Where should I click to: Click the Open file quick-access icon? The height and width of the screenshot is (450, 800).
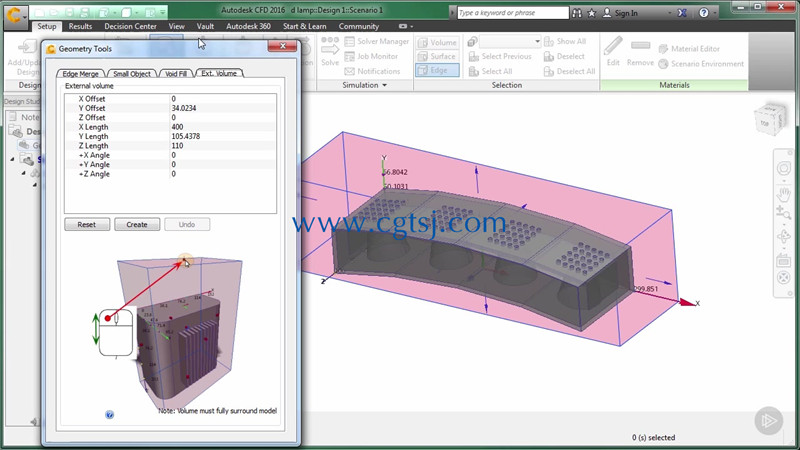[x=55, y=12]
